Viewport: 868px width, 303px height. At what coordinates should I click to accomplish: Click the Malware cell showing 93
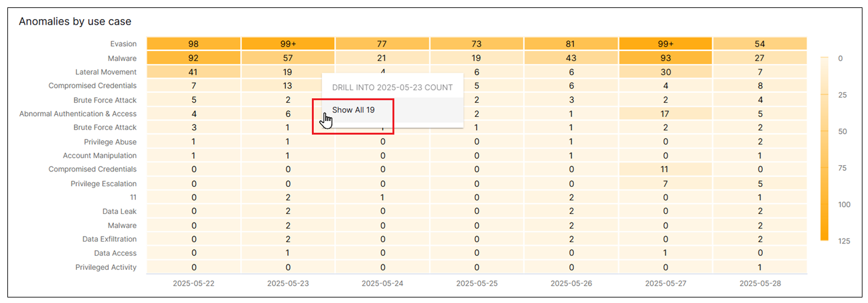click(666, 58)
